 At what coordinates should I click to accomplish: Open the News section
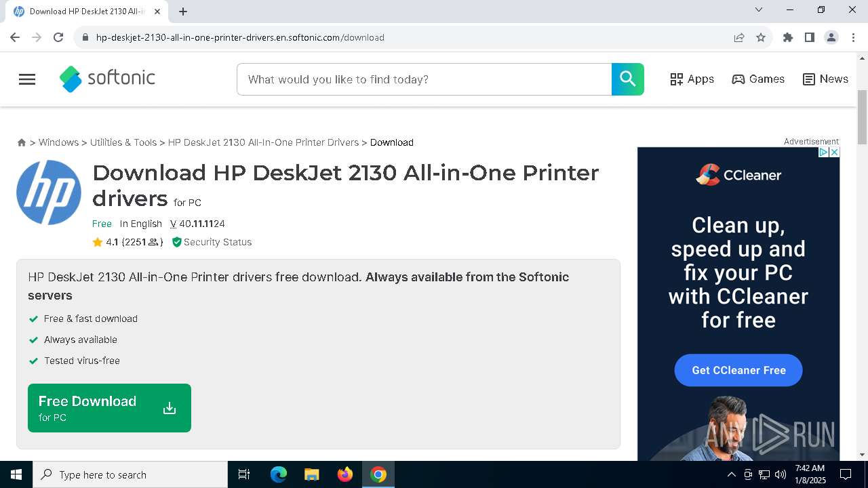point(825,79)
